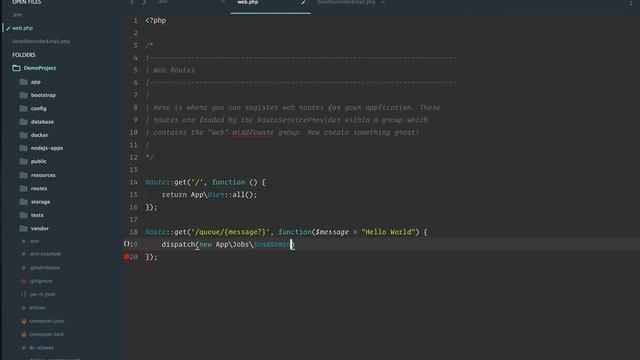
Task: Switch to the SendReminderEmail.php tab
Action: (x=346, y=2)
